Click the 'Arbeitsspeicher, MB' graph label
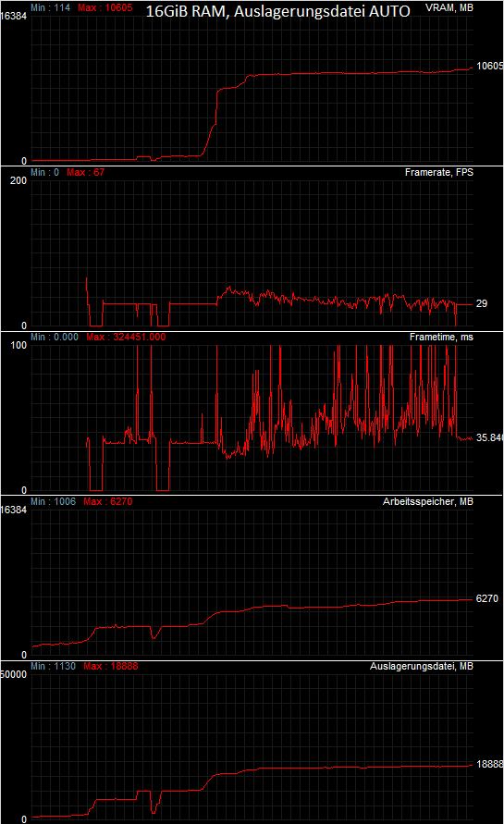 coord(428,502)
